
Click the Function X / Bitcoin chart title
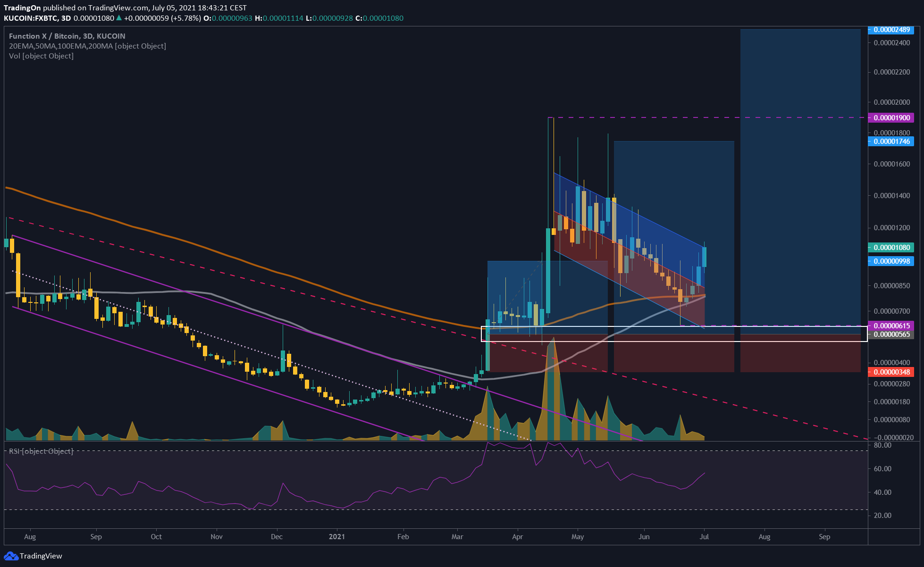(67, 36)
